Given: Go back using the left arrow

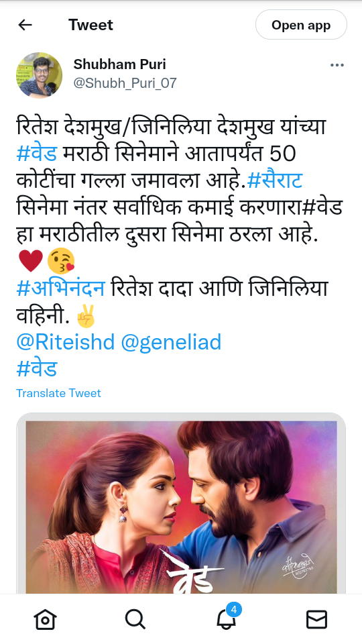Looking at the screenshot, I should tap(25, 25).
